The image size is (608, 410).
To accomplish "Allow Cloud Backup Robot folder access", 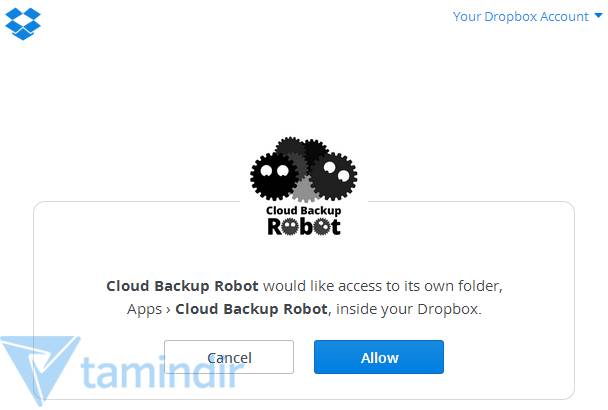I will point(379,357).
